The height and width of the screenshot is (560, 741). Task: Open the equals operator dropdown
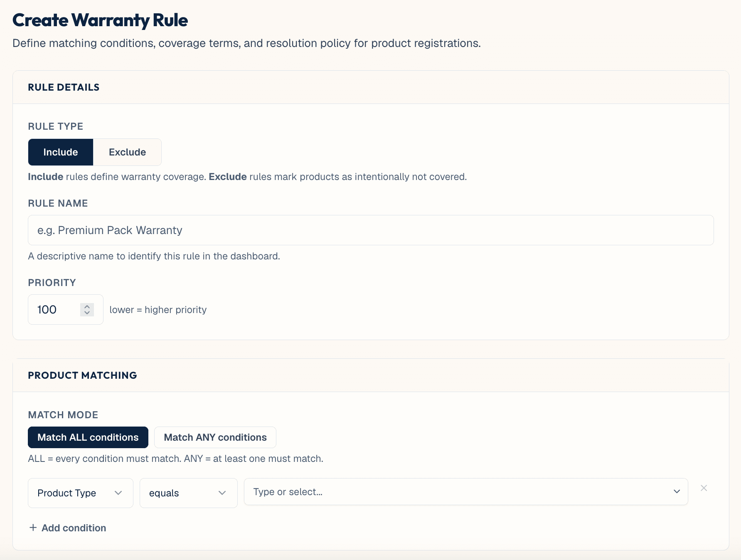pos(189,493)
